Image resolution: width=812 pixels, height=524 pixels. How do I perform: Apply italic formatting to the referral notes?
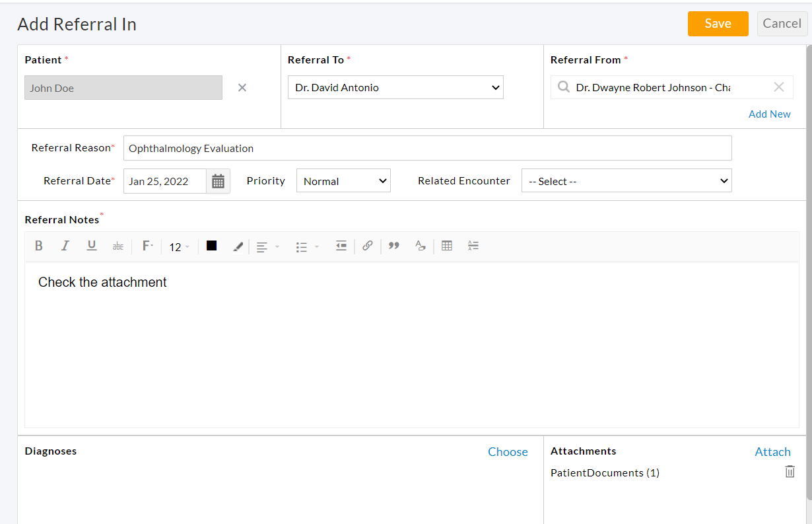(x=65, y=246)
